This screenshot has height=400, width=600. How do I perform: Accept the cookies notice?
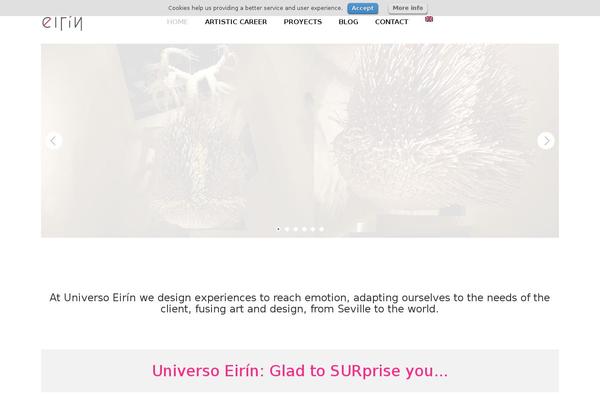tap(362, 8)
